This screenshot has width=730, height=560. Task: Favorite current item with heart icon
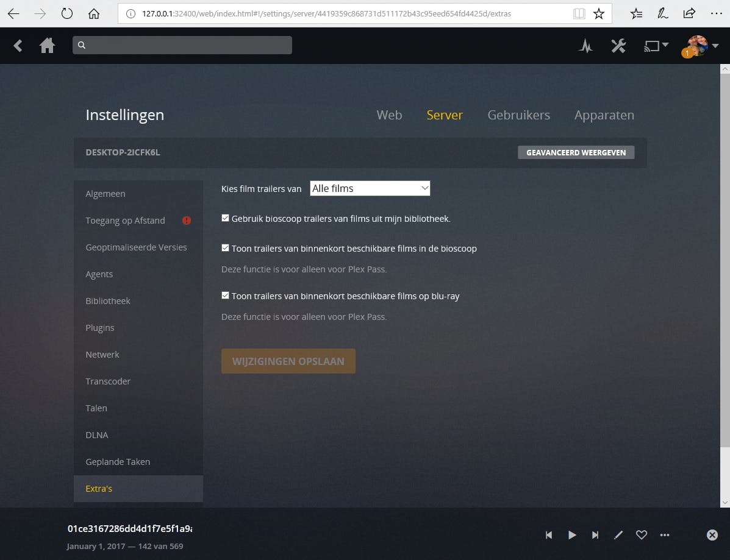coord(642,535)
